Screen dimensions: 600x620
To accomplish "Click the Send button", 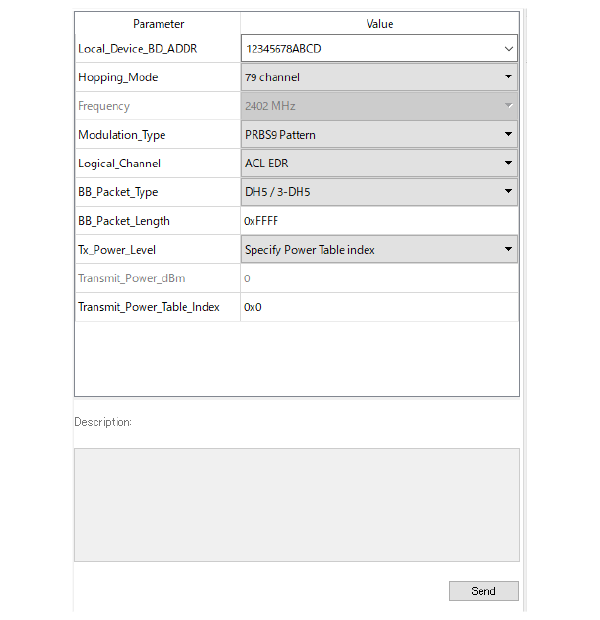I will point(483,591).
